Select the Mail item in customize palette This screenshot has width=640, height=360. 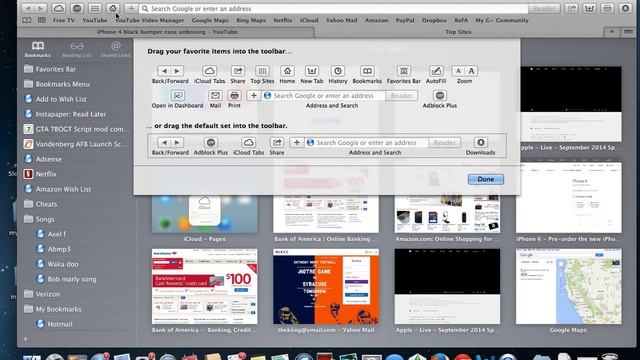(215, 99)
